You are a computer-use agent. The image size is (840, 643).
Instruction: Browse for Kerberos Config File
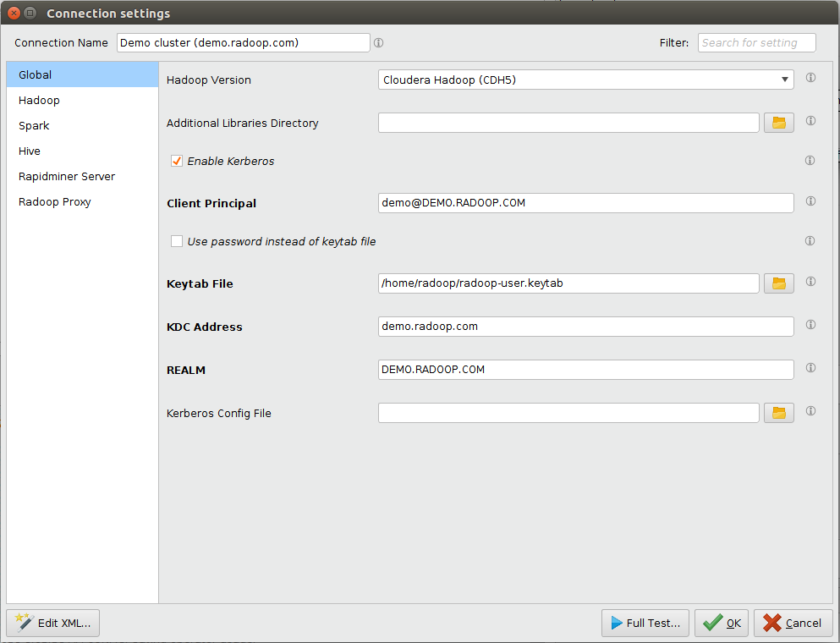coord(778,413)
